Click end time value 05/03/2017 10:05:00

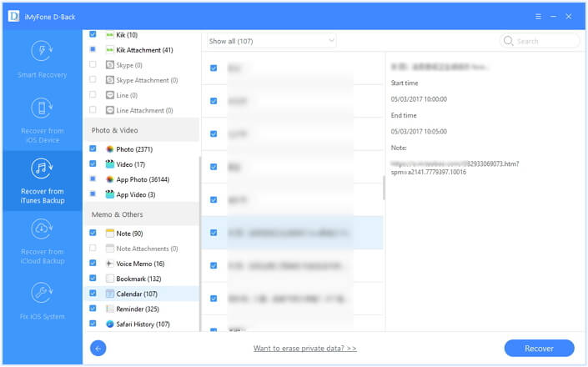click(419, 132)
